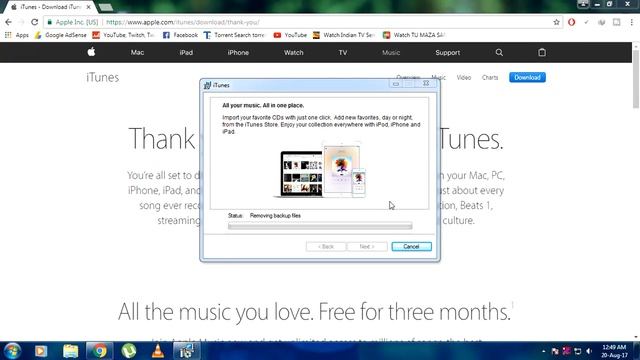Click the volume icon in the system tray

589,351
